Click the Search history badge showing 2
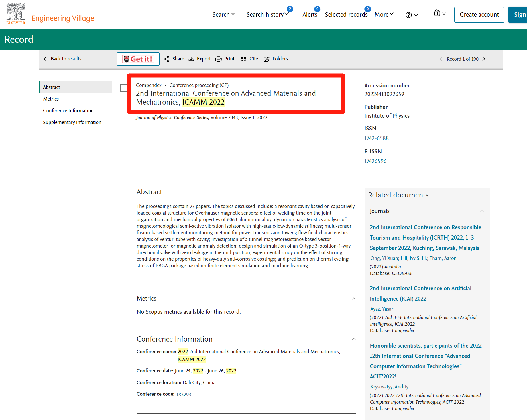Viewport: 527px width, 420px height. (x=290, y=9)
